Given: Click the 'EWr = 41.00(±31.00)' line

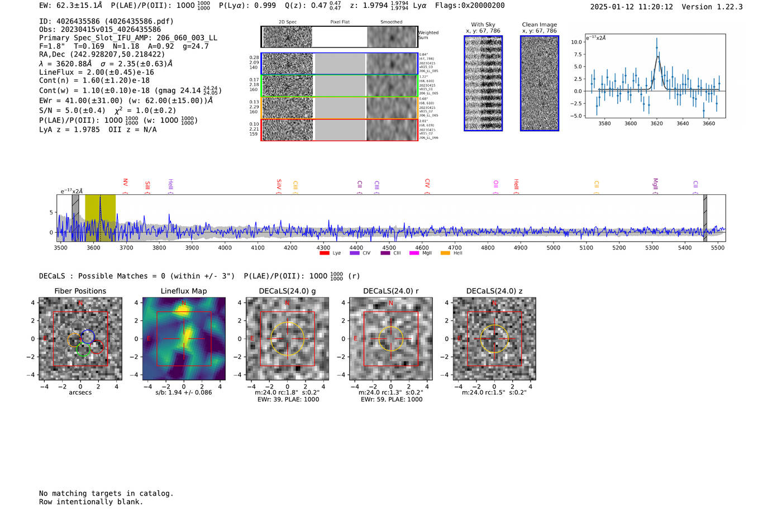Looking at the screenshot, I should (x=126, y=101).
